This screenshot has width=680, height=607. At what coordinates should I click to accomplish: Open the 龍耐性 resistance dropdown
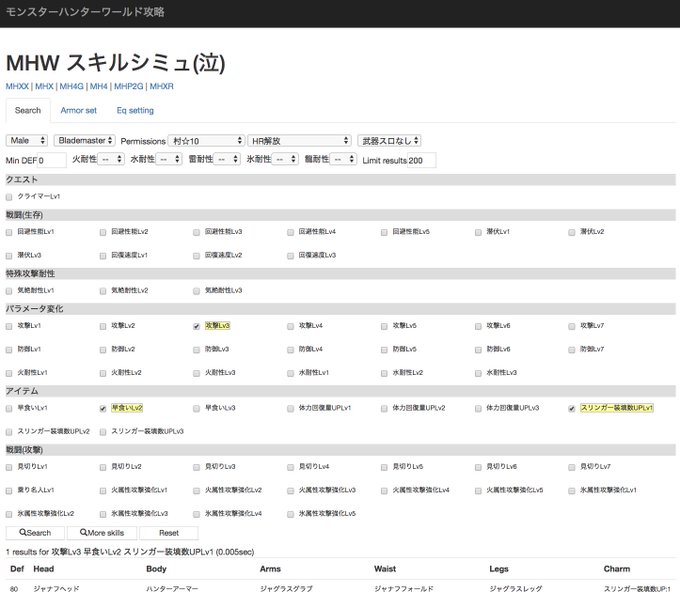343,160
